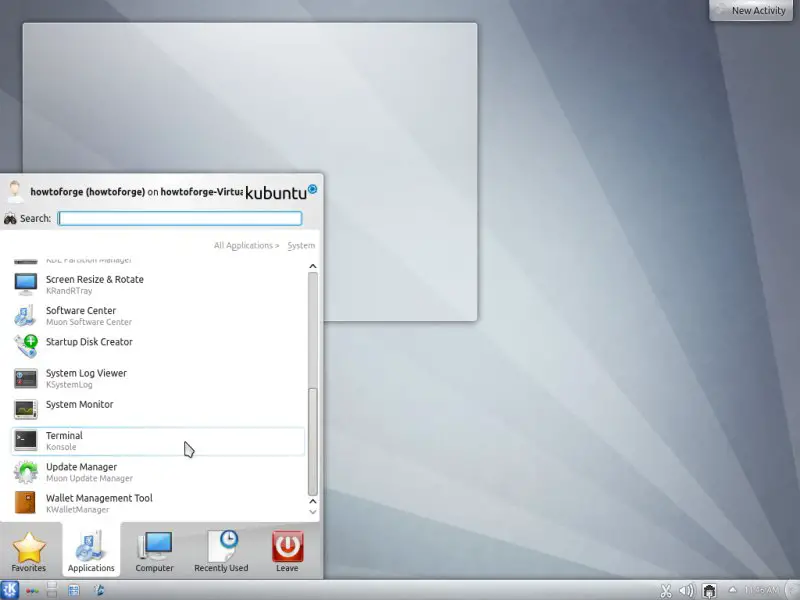Screen dimensions: 800x600
Task: Open the Leave tab
Action: (x=287, y=551)
